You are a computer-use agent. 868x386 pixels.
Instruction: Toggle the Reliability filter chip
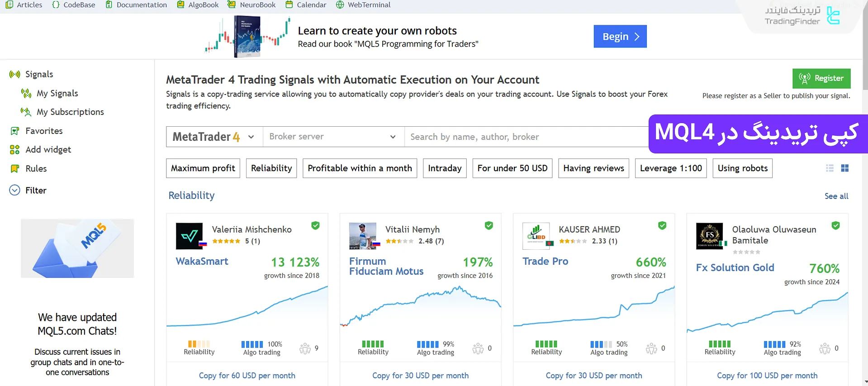click(x=271, y=168)
